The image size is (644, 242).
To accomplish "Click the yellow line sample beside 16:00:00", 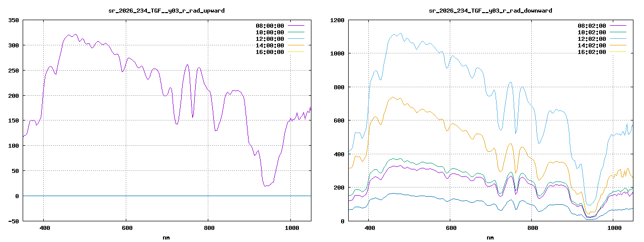I will click(x=296, y=51).
